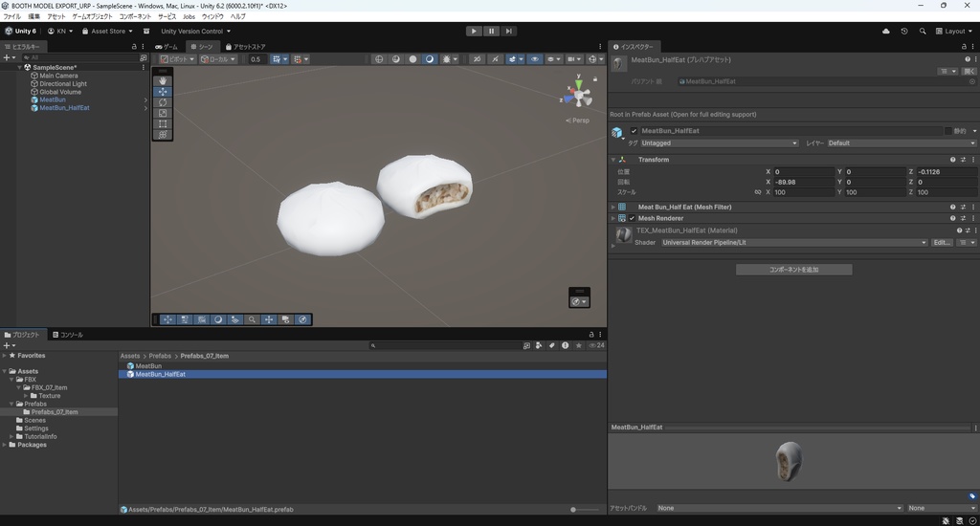The image size is (980, 526).
Task: Click the scene orientation gizmo
Action: click(x=577, y=95)
